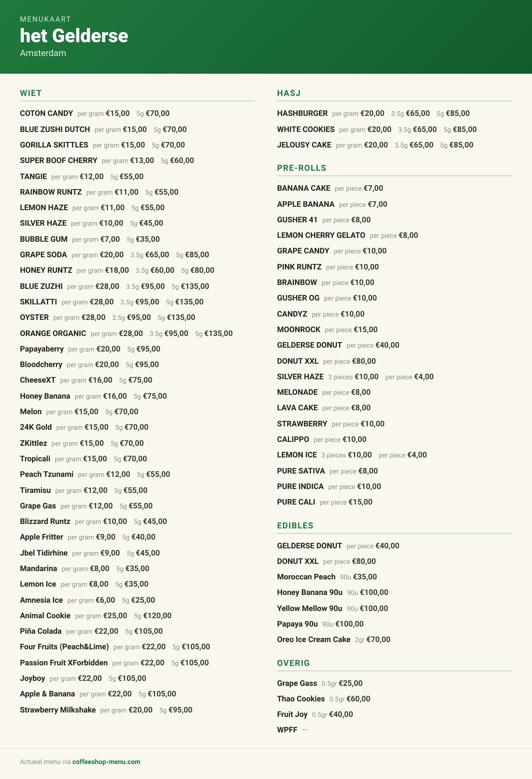Select the OVERIG section heading
The height and width of the screenshot is (779, 532).
point(293,663)
